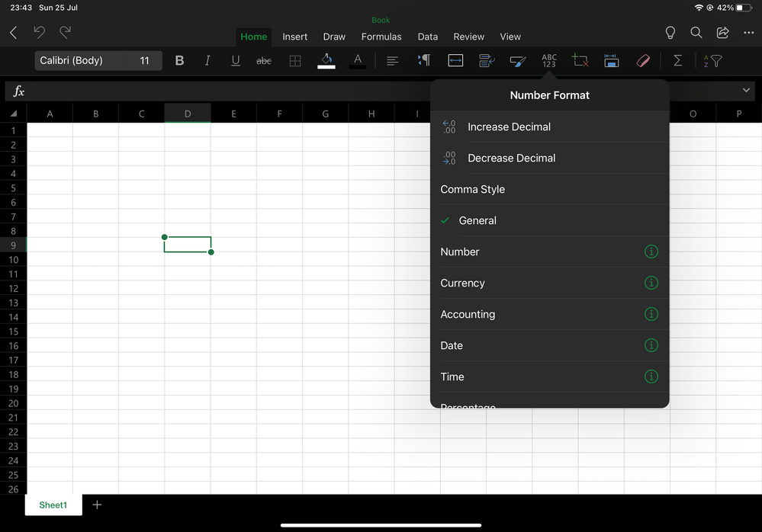Redo the last action
This screenshot has height=532, width=762.
[65, 33]
